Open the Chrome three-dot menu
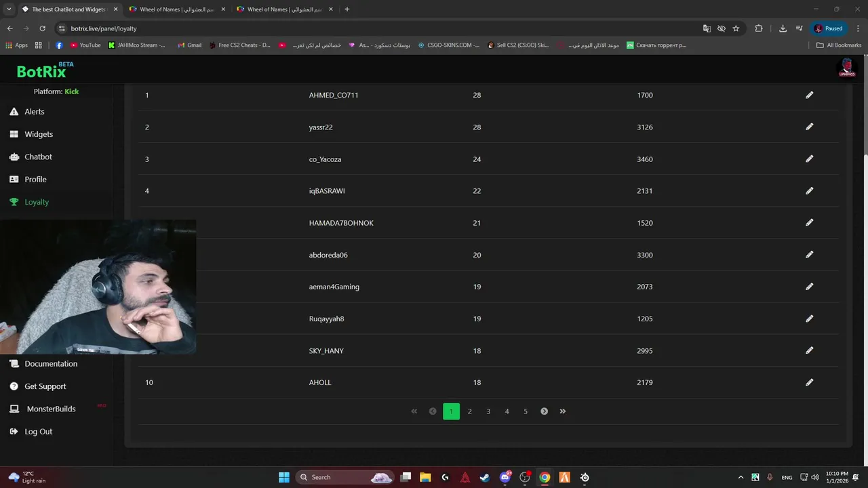 [x=859, y=28]
